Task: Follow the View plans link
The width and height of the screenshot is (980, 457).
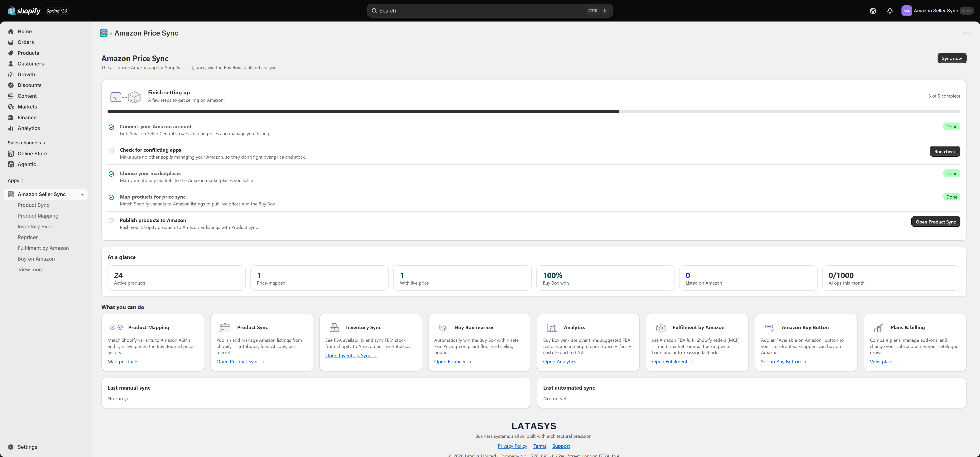Action: click(x=884, y=362)
